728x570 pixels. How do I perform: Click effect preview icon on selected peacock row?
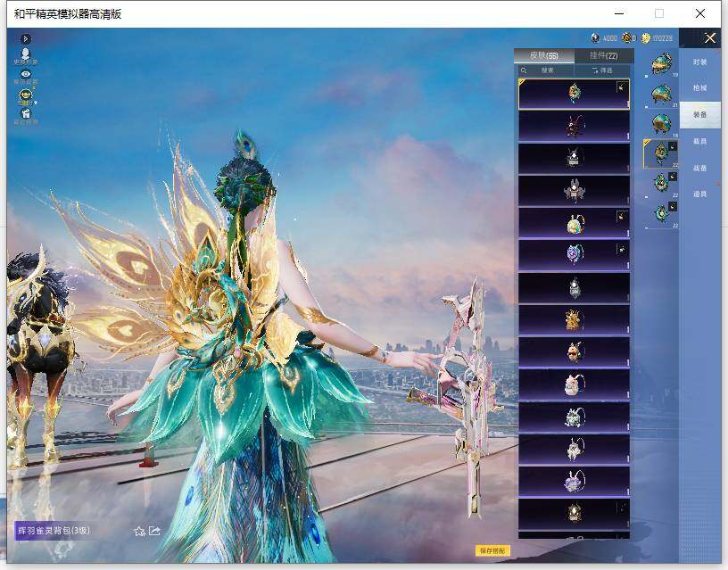[622, 87]
